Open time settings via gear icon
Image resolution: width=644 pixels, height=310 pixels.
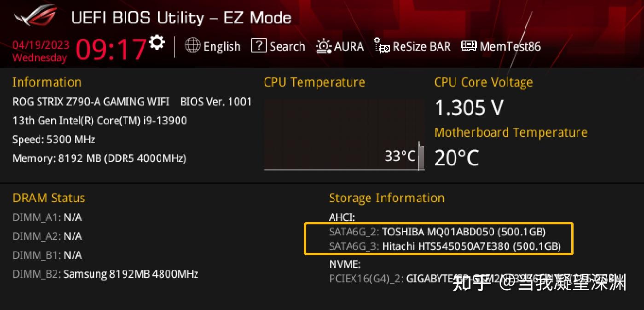pos(157,42)
